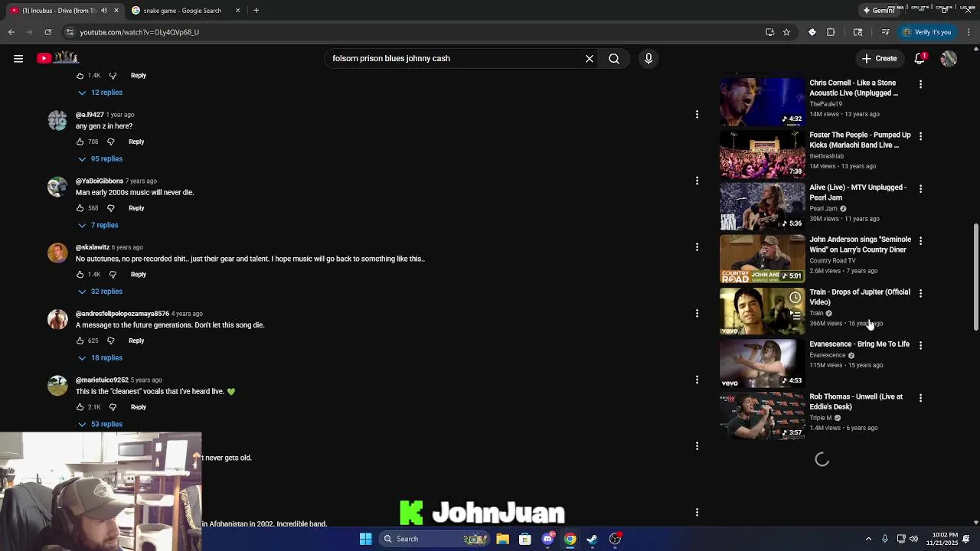Open YouTube notifications bell
Image resolution: width=980 pixels, height=551 pixels.
[920, 58]
